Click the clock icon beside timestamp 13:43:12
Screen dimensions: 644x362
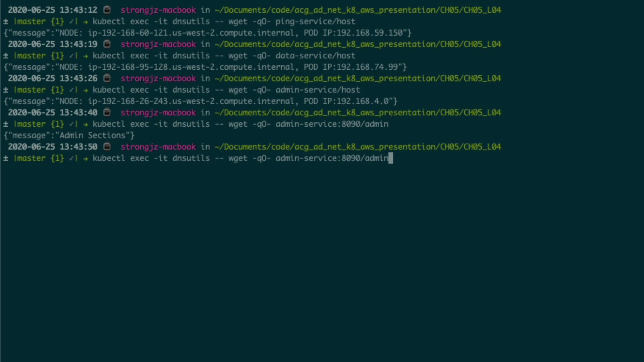click(x=107, y=10)
